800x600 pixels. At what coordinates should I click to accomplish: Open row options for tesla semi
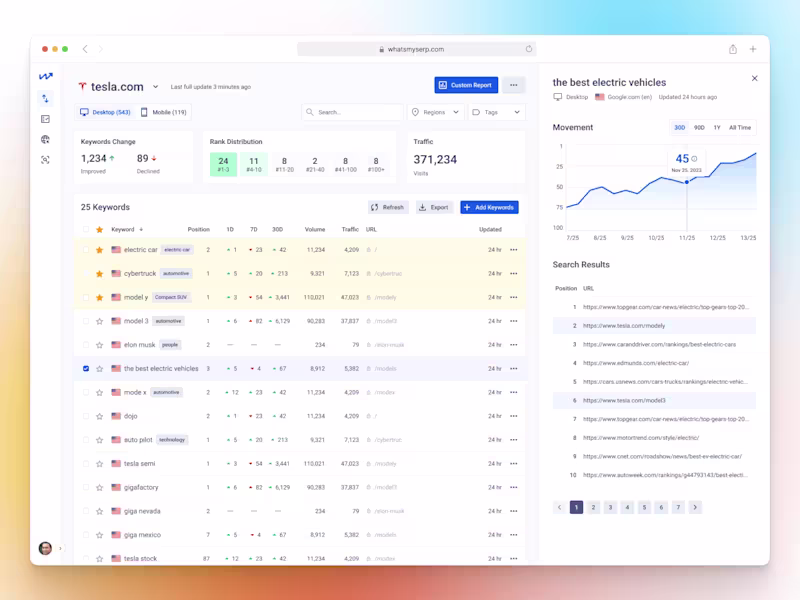click(514, 463)
